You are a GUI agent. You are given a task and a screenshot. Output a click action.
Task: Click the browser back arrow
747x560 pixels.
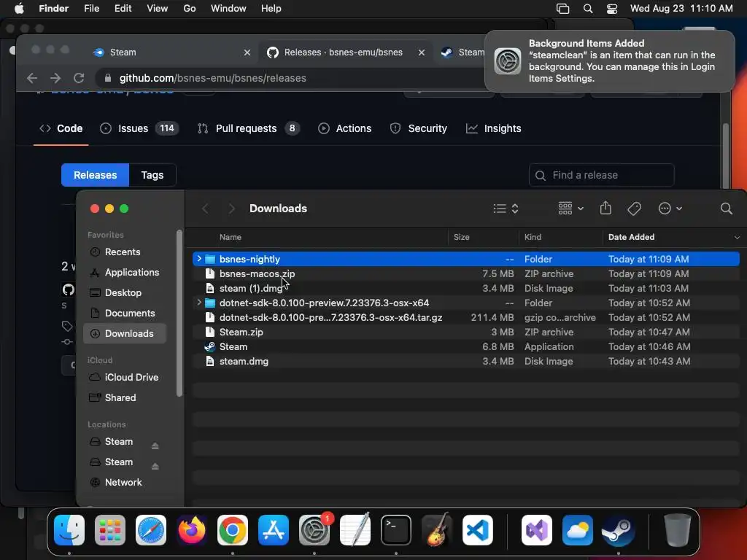pos(32,78)
